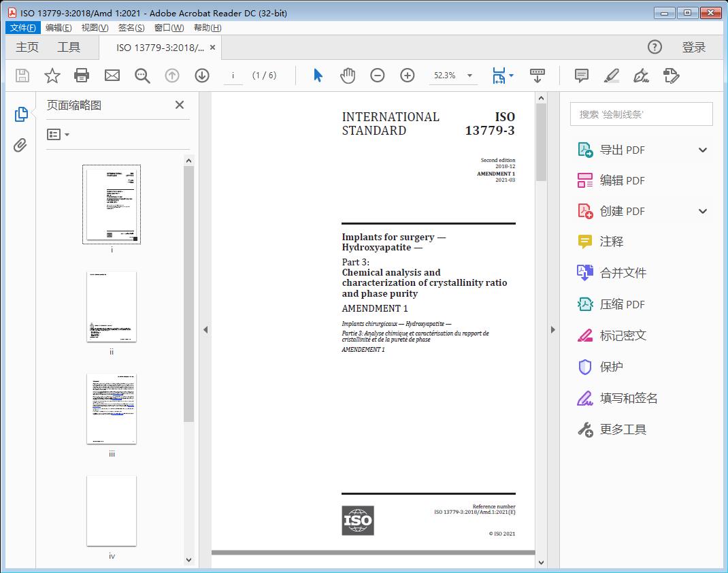Collapse the left navigation pane
728x573 pixels.
point(205,330)
